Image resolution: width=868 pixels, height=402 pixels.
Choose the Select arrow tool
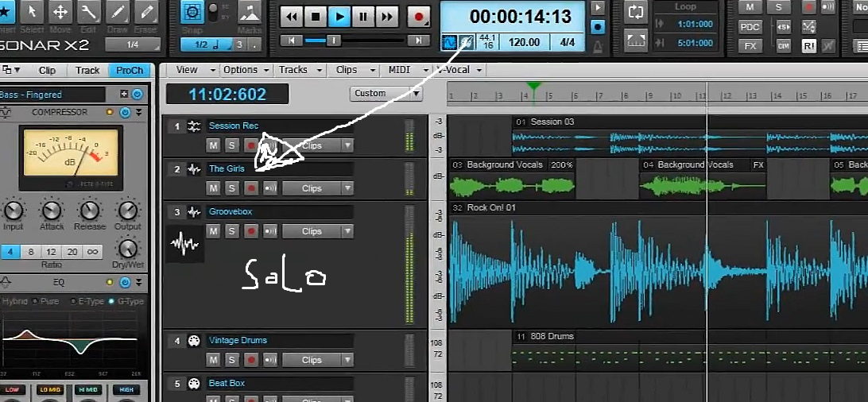click(x=33, y=12)
